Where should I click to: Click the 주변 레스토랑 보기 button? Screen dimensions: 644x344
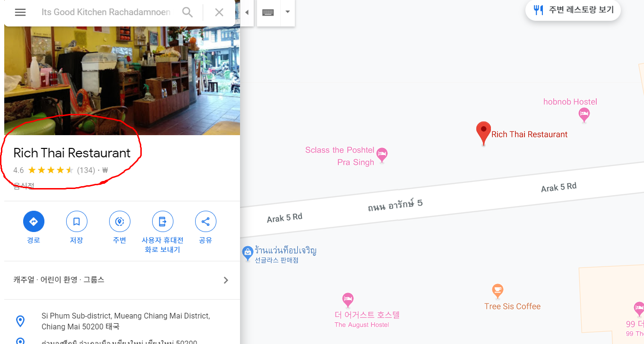[573, 10]
